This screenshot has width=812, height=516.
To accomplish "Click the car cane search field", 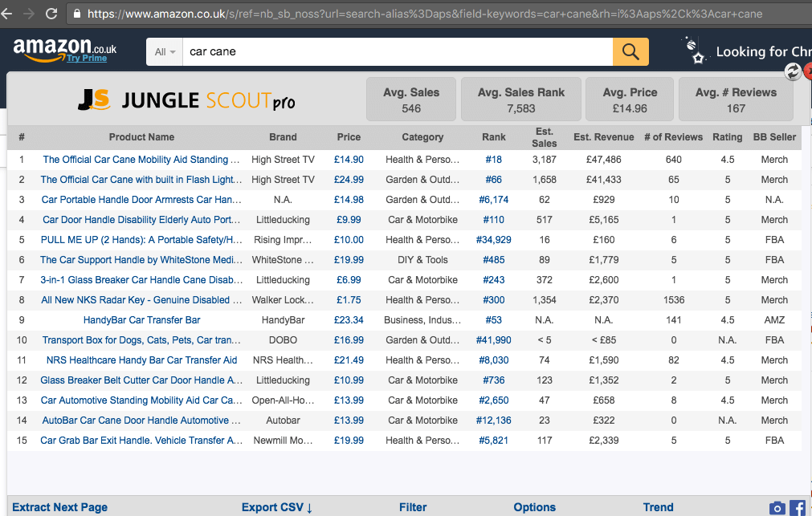I will click(398, 51).
